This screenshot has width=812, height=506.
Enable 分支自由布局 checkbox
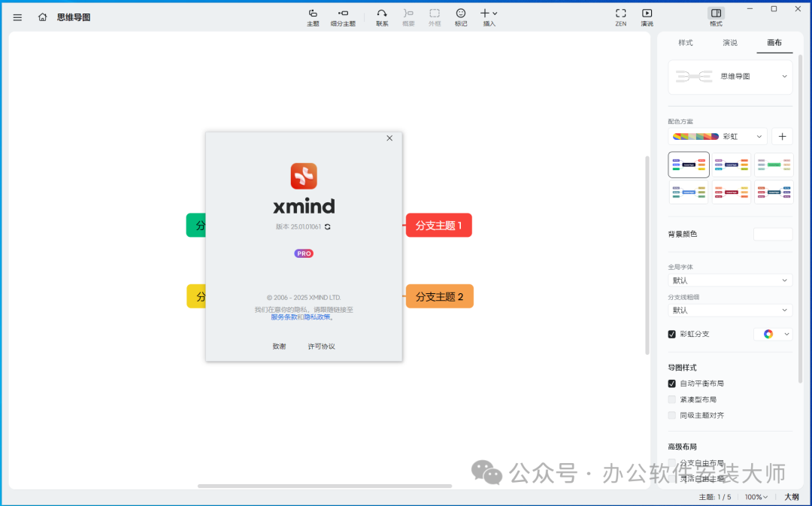pyautogui.click(x=671, y=463)
